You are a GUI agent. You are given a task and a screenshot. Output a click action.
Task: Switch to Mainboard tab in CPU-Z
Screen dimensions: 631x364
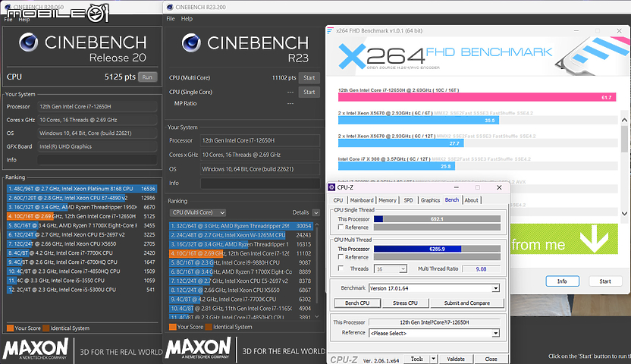tap(361, 200)
